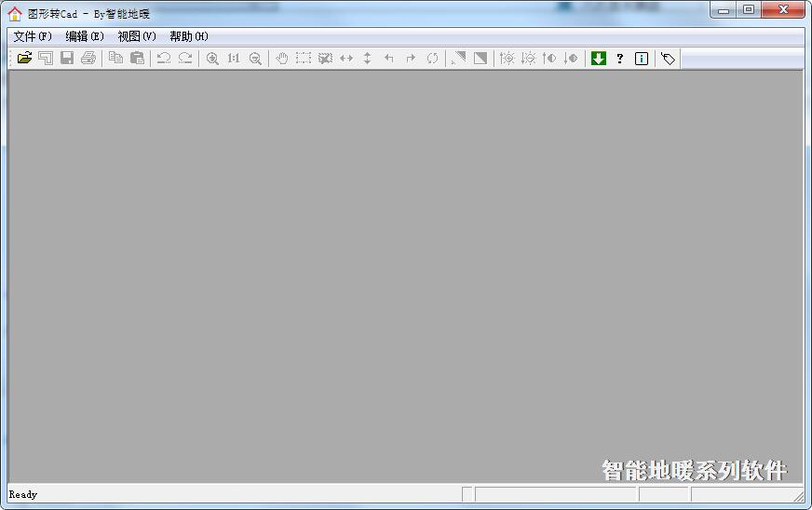The width and height of the screenshot is (812, 510).
Task: Click the 1:1 actual size icon
Action: (x=234, y=58)
